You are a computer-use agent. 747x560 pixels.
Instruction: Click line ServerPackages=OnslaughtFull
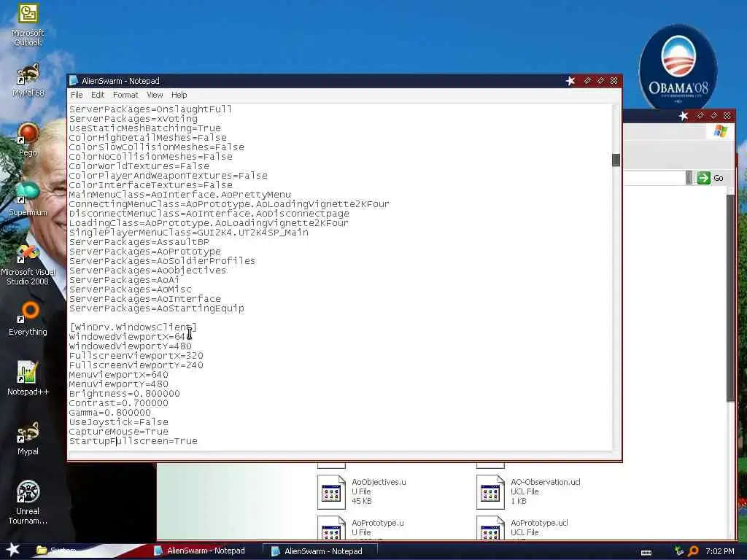coord(150,109)
